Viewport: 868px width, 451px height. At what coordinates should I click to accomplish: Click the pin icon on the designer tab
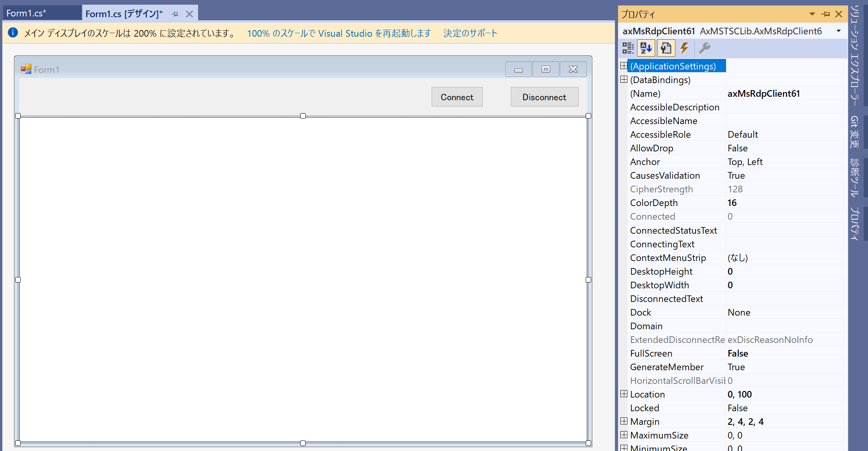tap(175, 14)
